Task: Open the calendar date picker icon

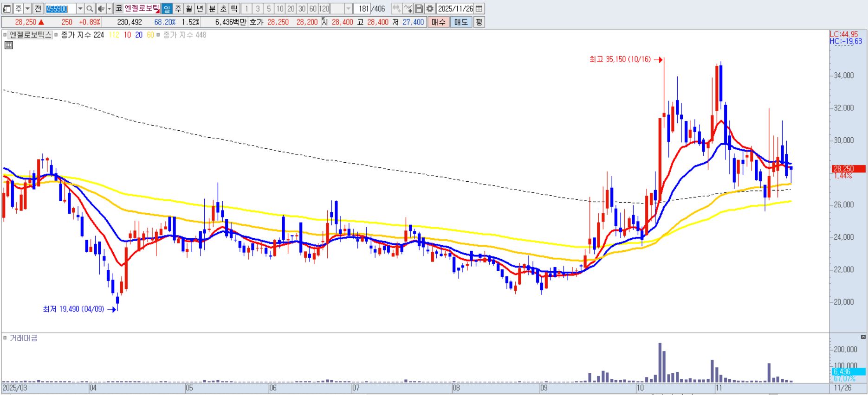Action: point(479,9)
